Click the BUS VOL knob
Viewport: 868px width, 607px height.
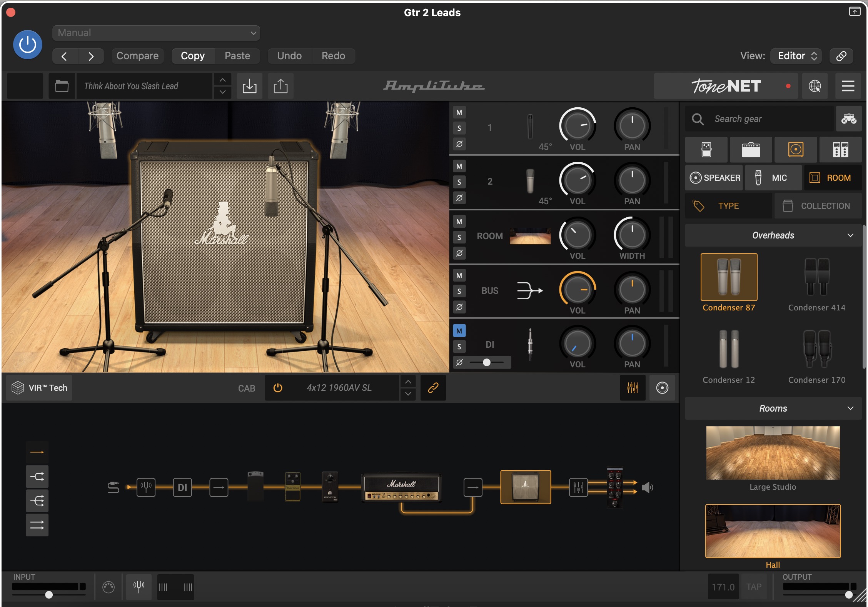coord(578,290)
